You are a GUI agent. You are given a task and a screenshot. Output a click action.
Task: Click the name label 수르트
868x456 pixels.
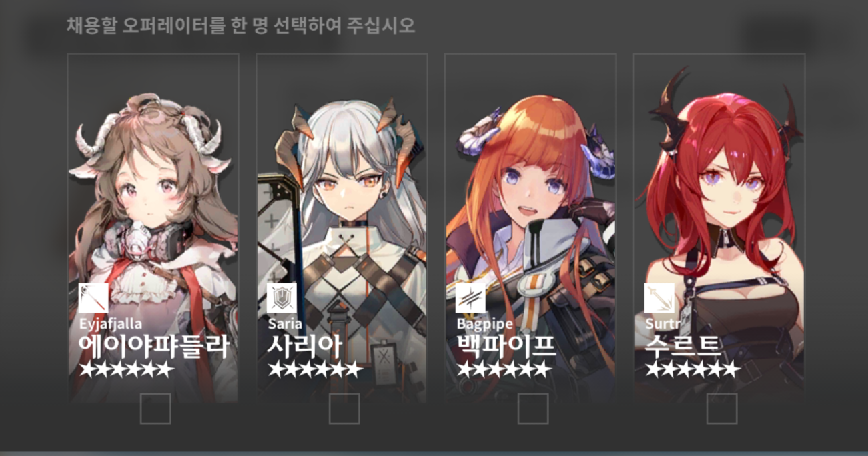[683, 346]
